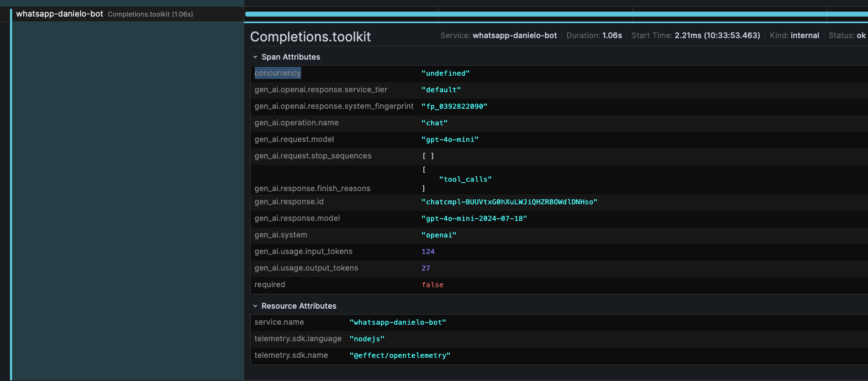Click the Start Time value in header
This screenshot has height=381, width=868.
click(x=717, y=35)
